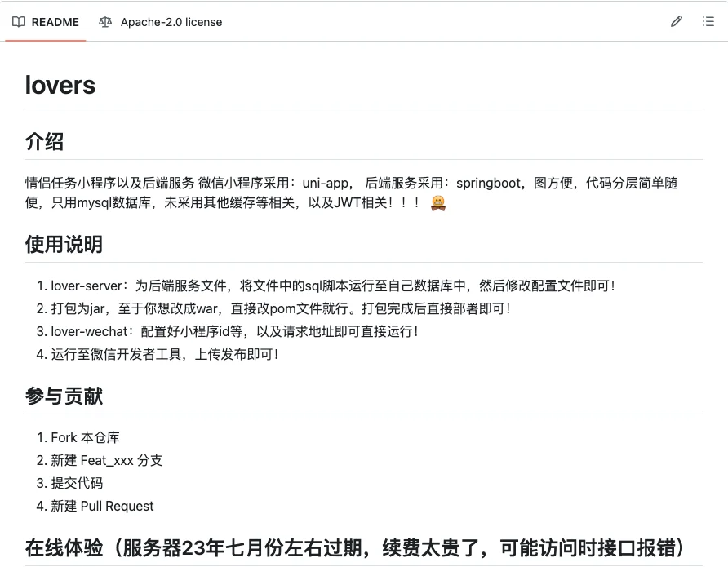728x567 pixels.
Task: Click the 参与贡献 section heading
Action: 65,396
